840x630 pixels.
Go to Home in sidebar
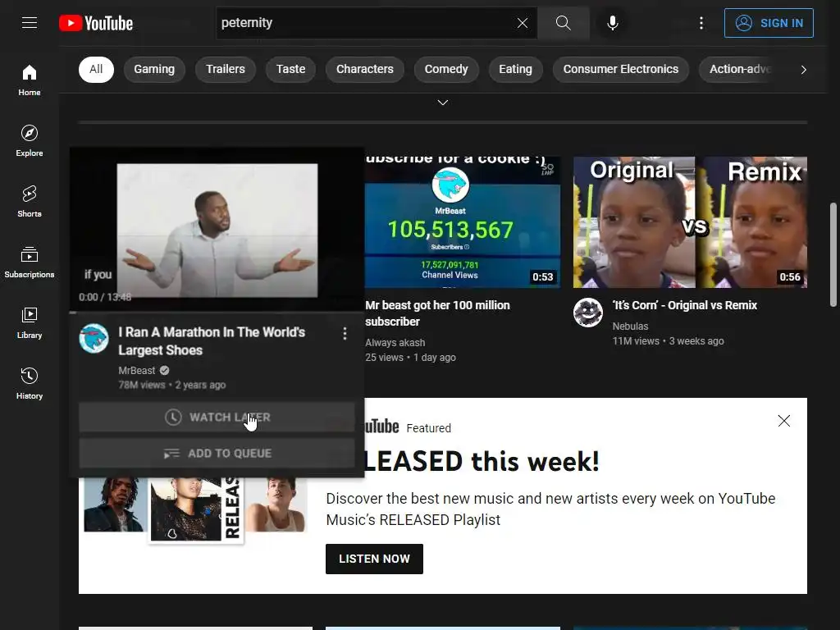pyautogui.click(x=30, y=80)
